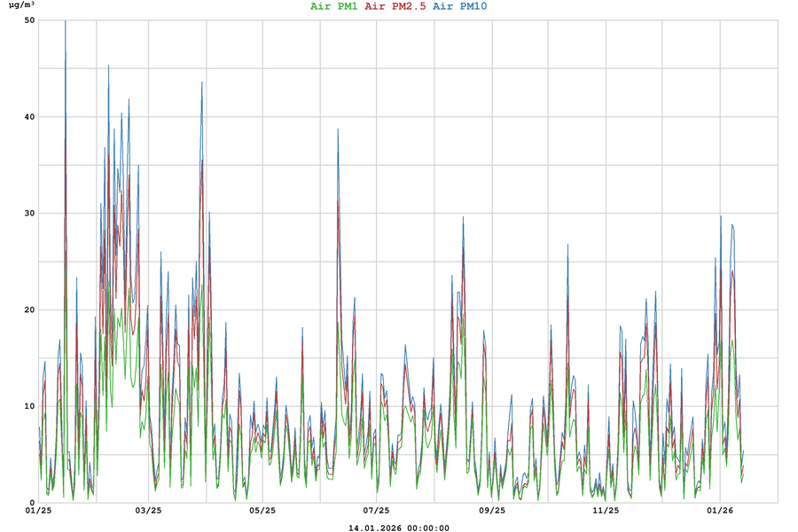Select the 01/25 x-axis label
The image size is (798, 532).
(x=38, y=511)
